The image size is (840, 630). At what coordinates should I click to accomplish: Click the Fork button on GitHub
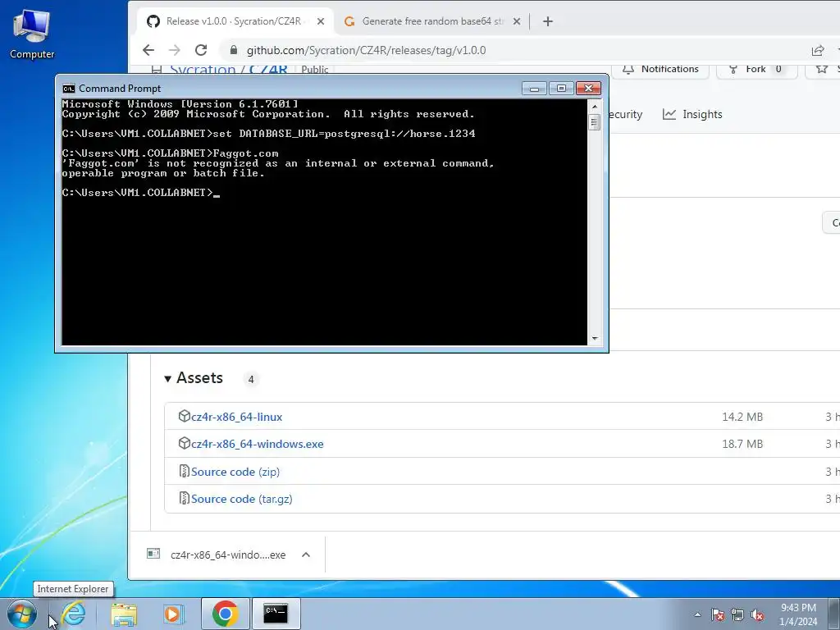click(756, 69)
